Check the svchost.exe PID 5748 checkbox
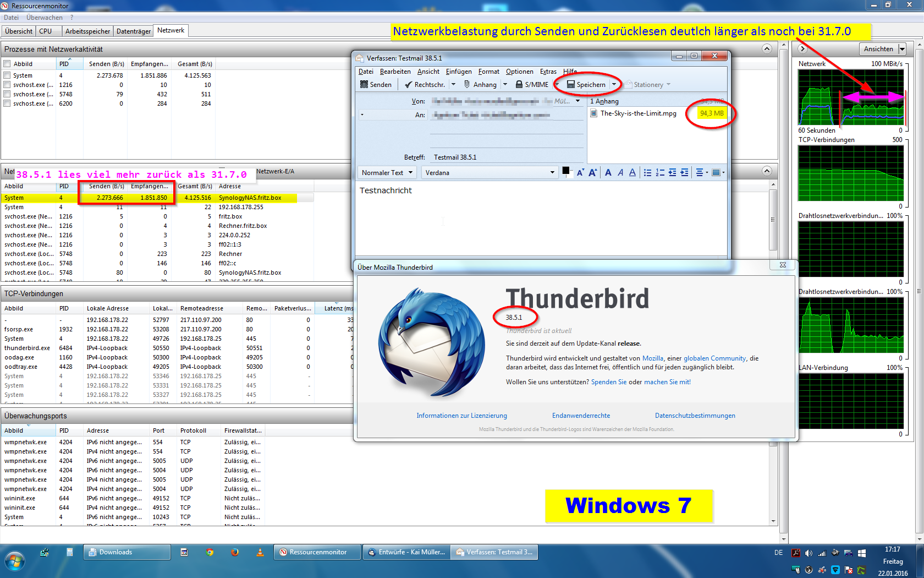Screen dimensions: 924x578 (x=7, y=94)
